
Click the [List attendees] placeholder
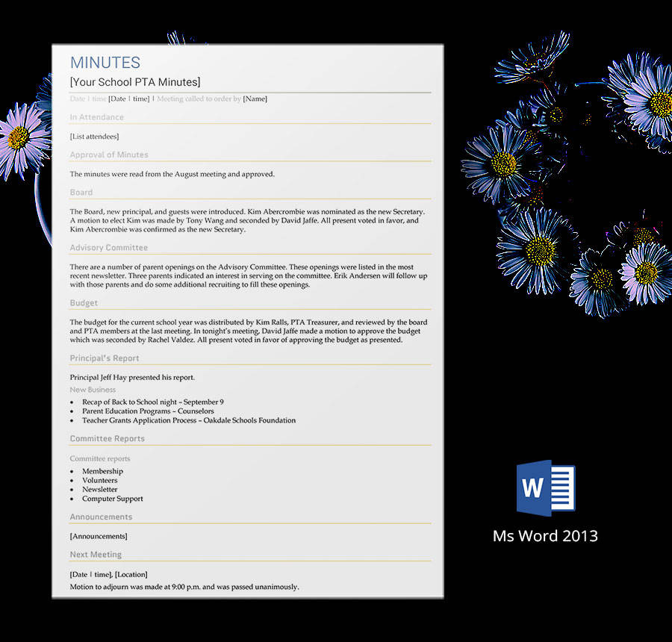point(94,137)
